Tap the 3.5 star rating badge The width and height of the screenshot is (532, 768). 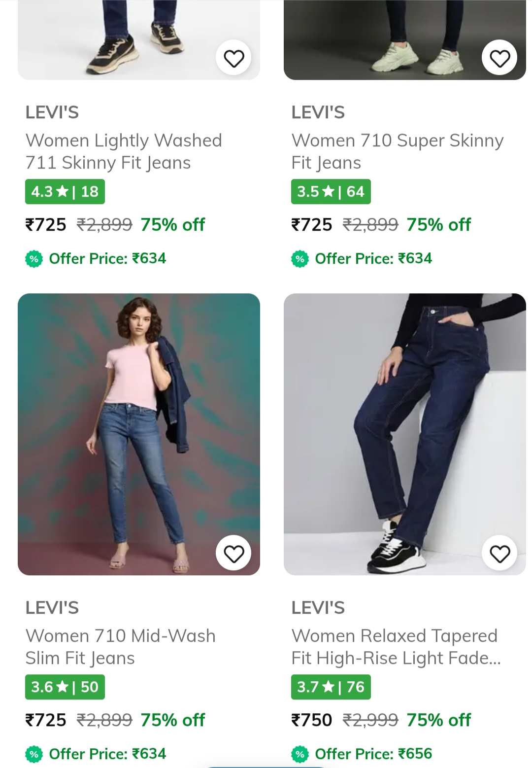coord(331,191)
